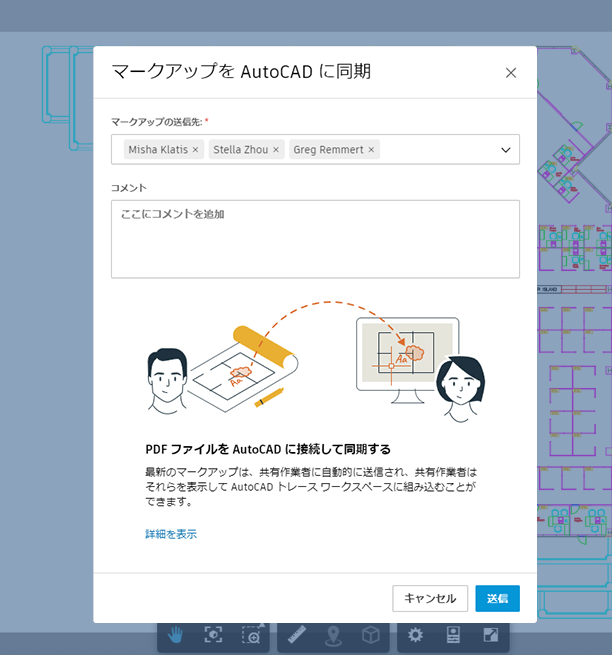Toggle full screen viewer icon
Viewport: 612px width, 655px height.
(x=490, y=635)
